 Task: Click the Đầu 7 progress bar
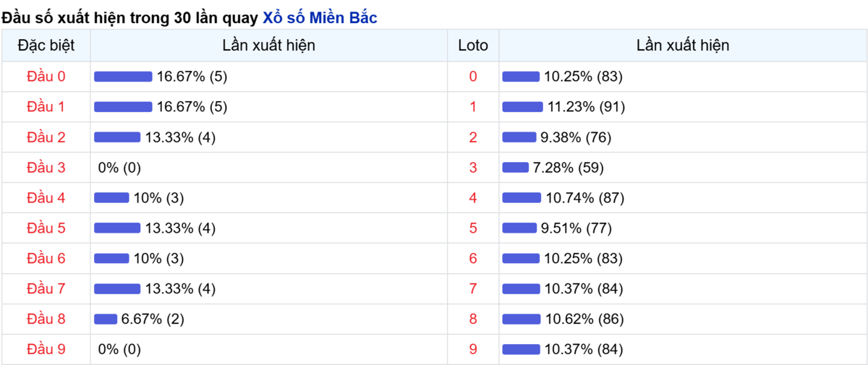pos(117,289)
